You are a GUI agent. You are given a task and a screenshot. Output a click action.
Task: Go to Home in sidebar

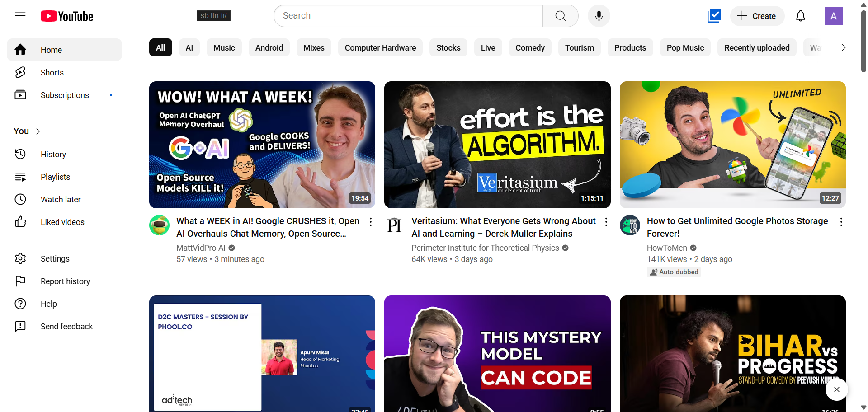[x=65, y=50]
